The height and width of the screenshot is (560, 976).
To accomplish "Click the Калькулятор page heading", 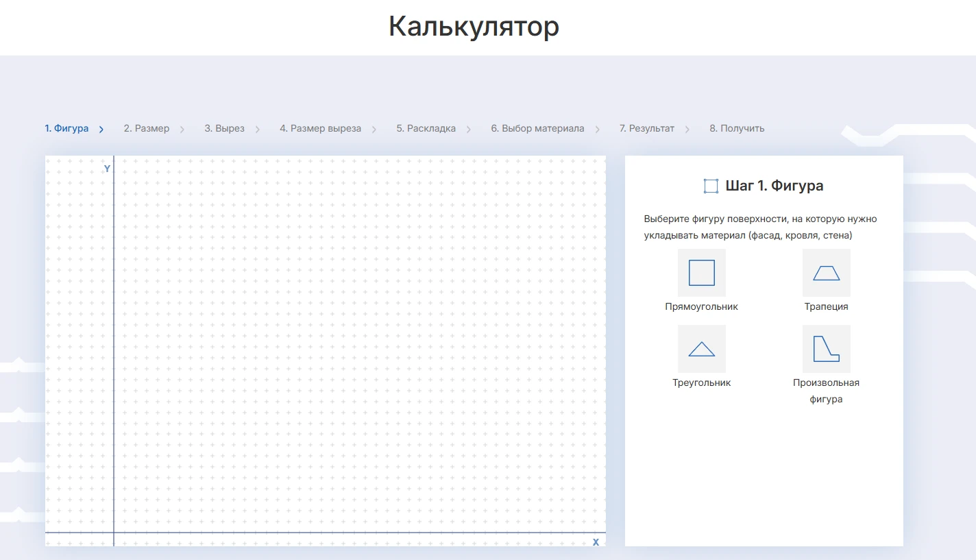I will [x=474, y=27].
